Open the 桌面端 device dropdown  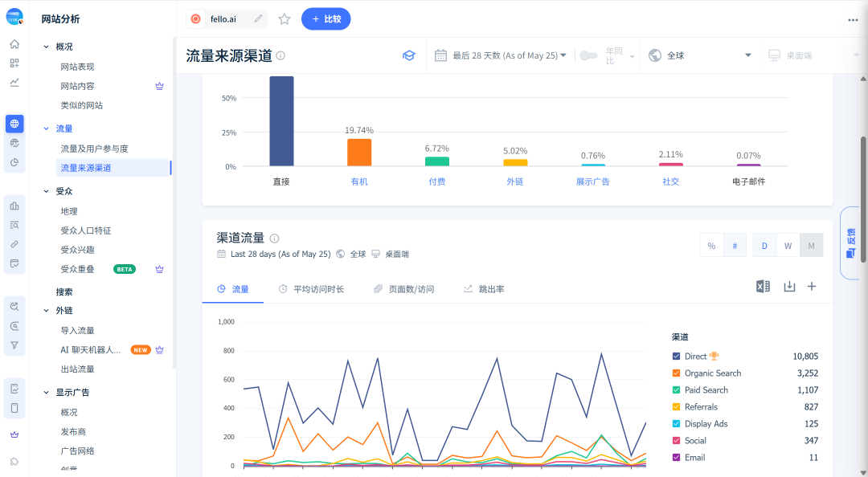(813, 55)
